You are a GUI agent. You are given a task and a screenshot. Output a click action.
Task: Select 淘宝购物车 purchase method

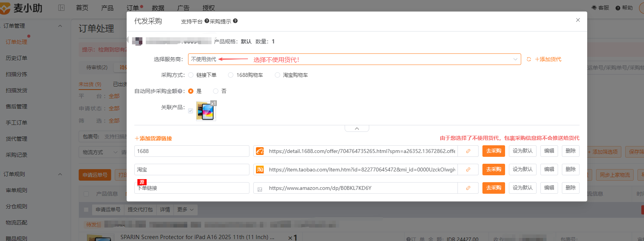coord(277,75)
